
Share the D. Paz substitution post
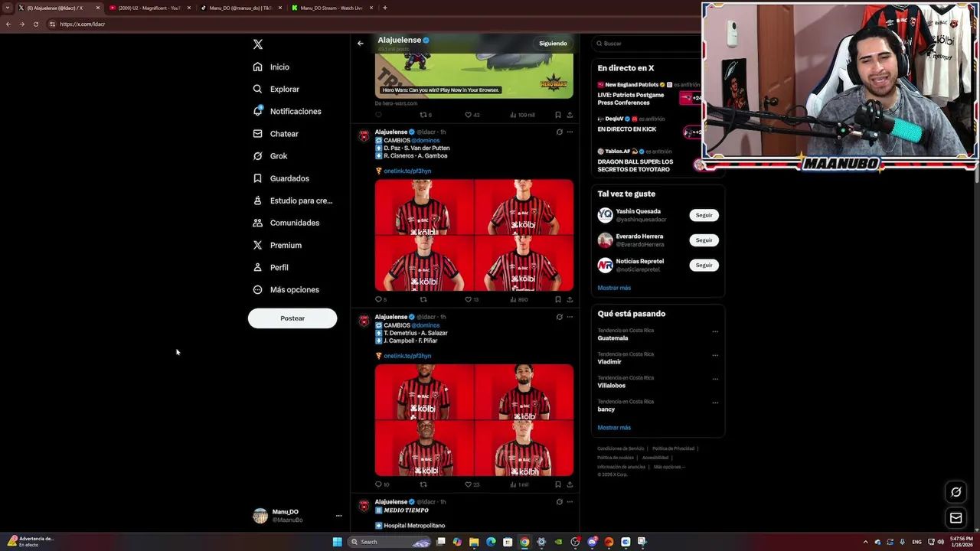570,300
